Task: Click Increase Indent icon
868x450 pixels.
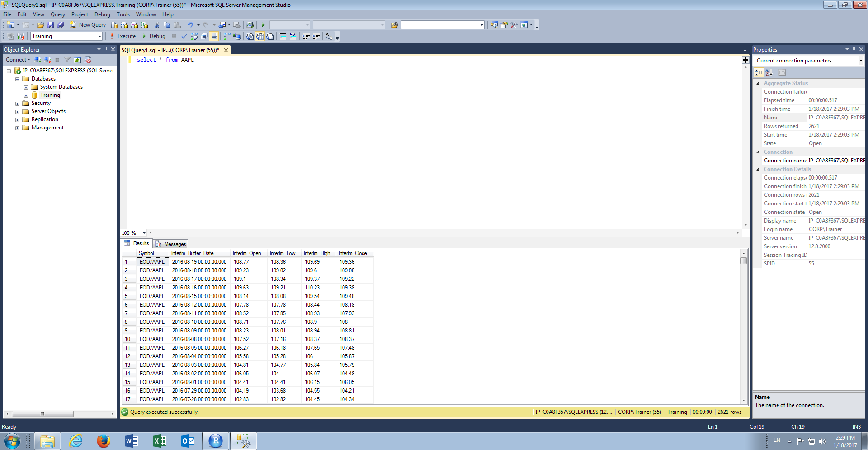Action: tap(316, 36)
